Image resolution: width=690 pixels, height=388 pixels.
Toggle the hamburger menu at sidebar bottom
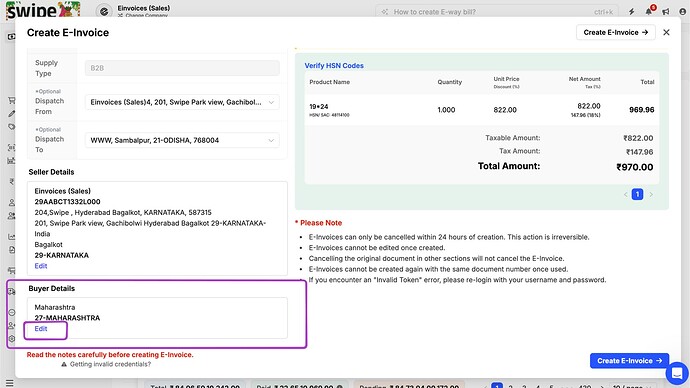pyautogui.click(x=10, y=383)
